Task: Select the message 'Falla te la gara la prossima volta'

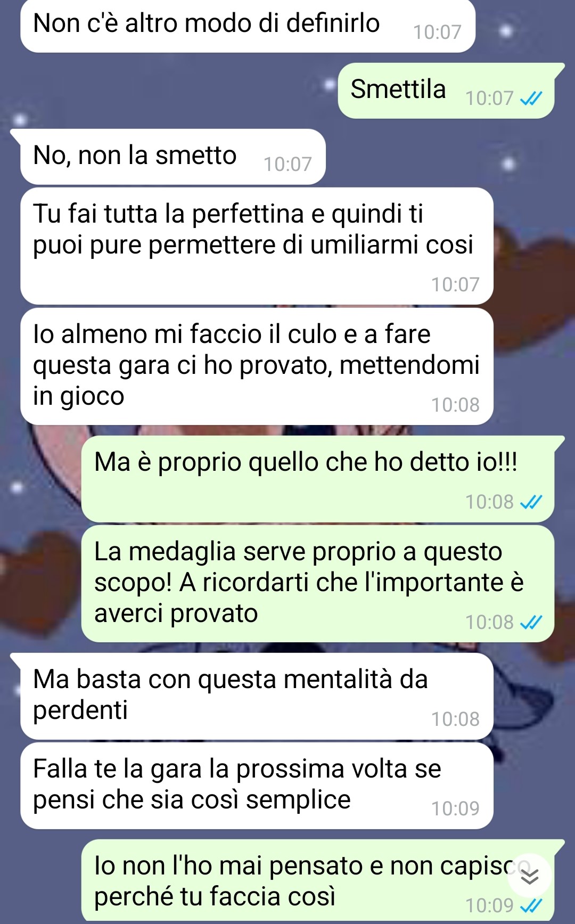Action: (257, 786)
